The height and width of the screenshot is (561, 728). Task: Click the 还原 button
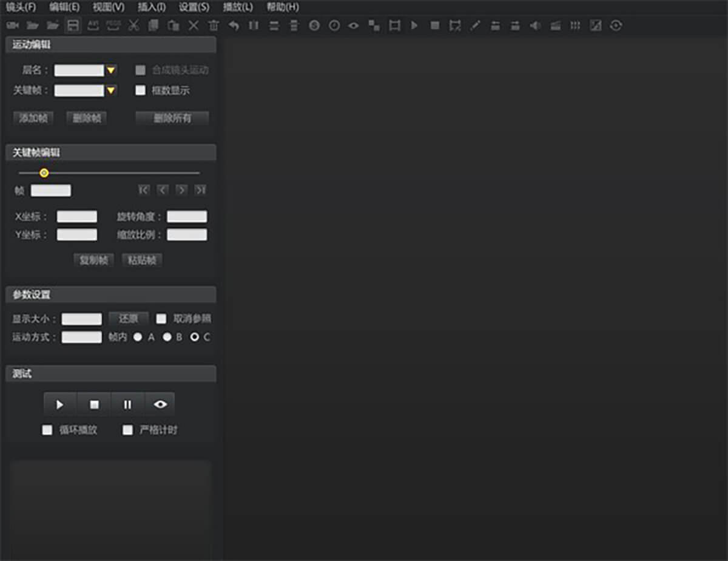129,319
